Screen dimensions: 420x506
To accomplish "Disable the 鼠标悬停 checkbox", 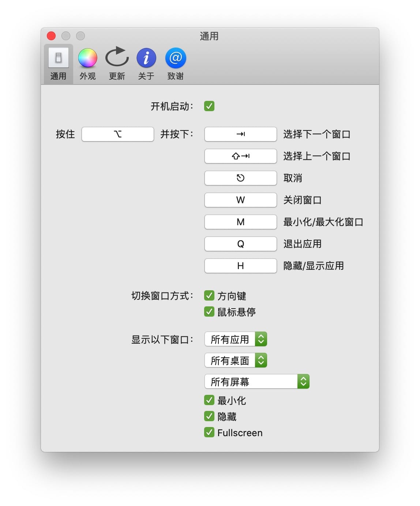I will point(209,311).
